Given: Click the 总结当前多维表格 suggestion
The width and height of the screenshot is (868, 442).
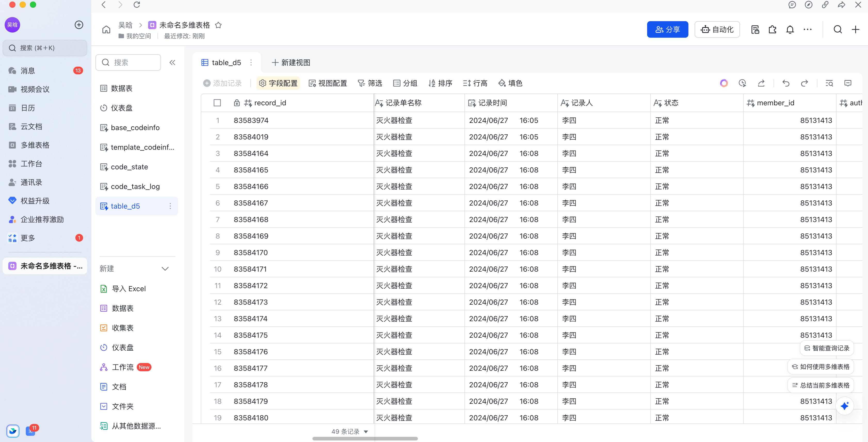Looking at the screenshot, I should point(821,385).
